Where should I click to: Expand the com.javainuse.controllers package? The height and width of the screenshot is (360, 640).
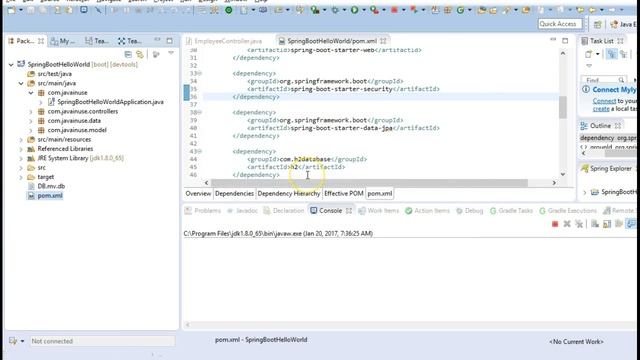[x=31, y=111]
